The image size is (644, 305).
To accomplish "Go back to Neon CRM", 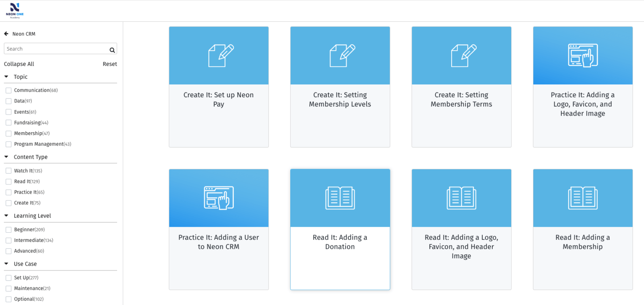I will pyautogui.click(x=24, y=34).
